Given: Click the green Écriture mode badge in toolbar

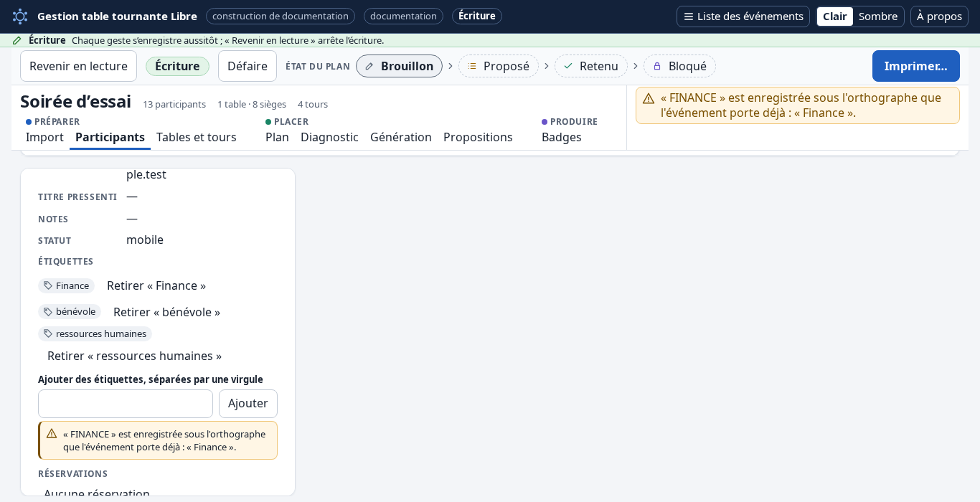Looking at the screenshot, I should coord(177,66).
